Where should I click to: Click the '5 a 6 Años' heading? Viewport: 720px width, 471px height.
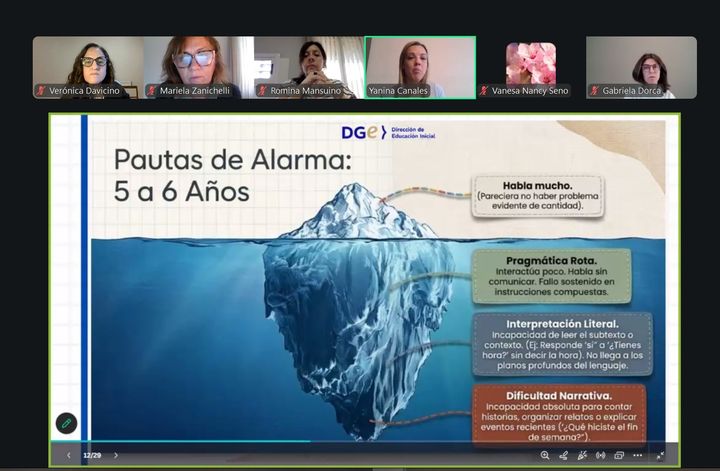[181, 191]
